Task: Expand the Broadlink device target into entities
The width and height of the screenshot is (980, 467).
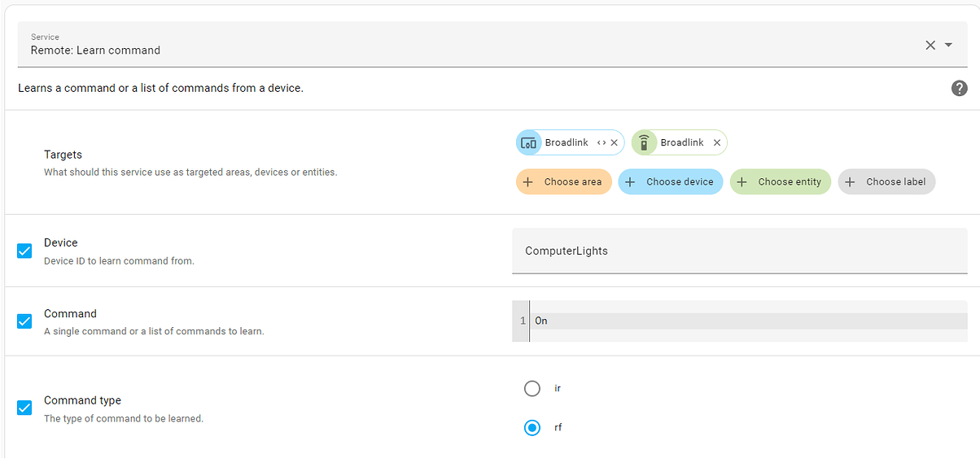Action: pos(601,142)
